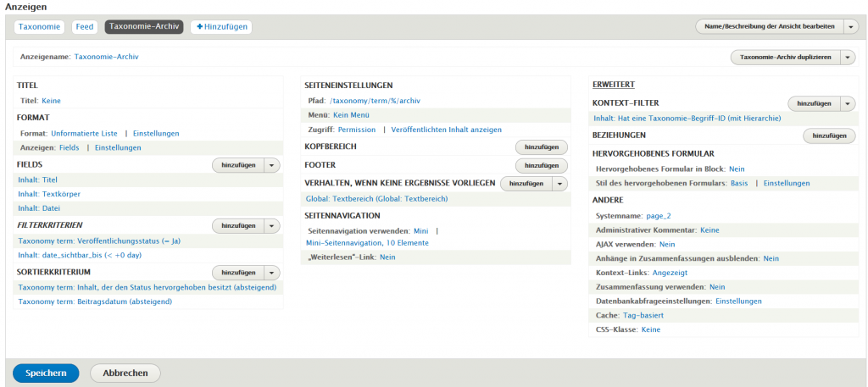Click the +Hinzufügen display button
The height and width of the screenshot is (387, 868).
(x=221, y=27)
